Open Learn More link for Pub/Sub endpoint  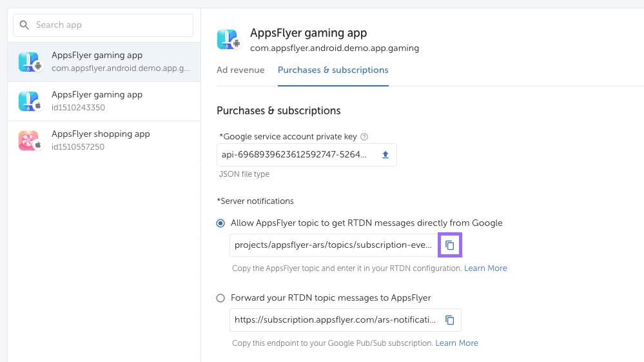(x=456, y=343)
